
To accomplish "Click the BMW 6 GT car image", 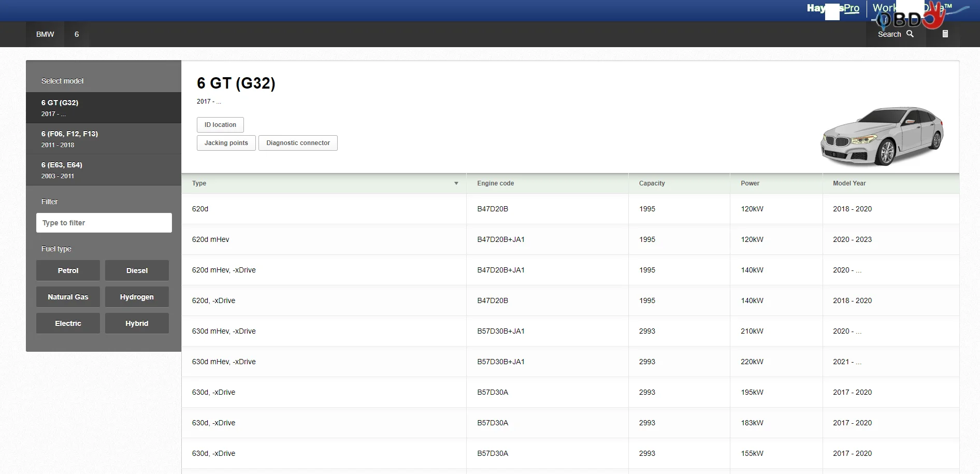I will point(882,136).
